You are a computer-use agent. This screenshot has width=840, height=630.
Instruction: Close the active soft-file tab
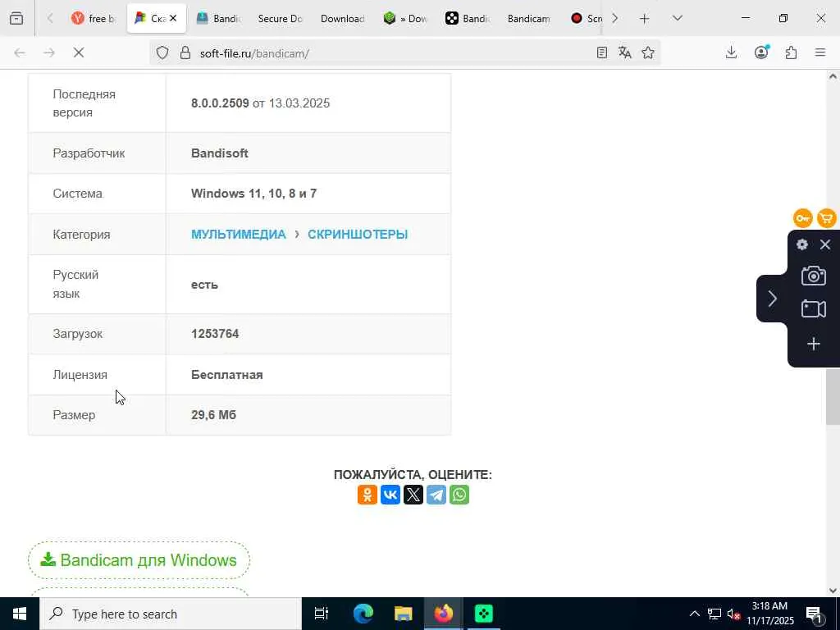[173, 18]
